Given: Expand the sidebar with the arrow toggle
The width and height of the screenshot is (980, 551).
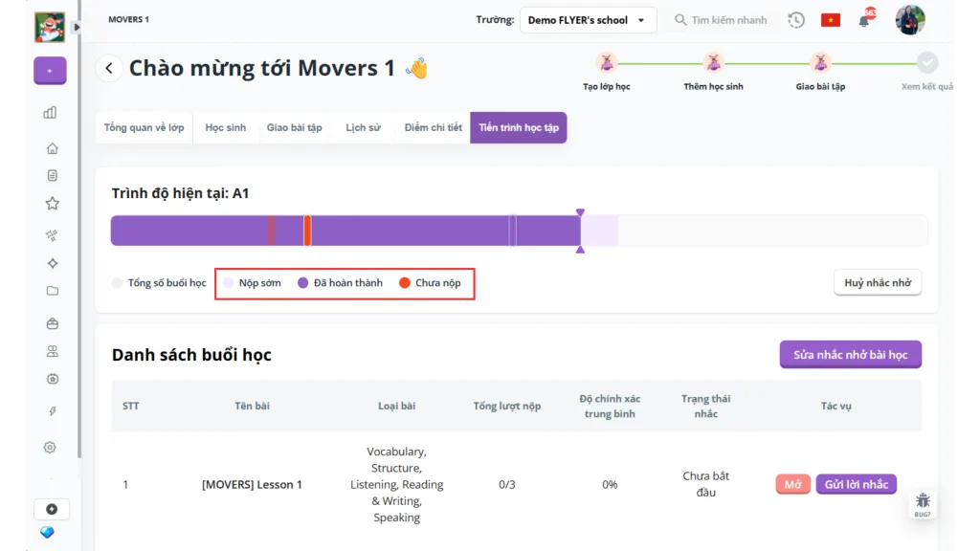Looking at the screenshot, I should [x=77, y=27].
